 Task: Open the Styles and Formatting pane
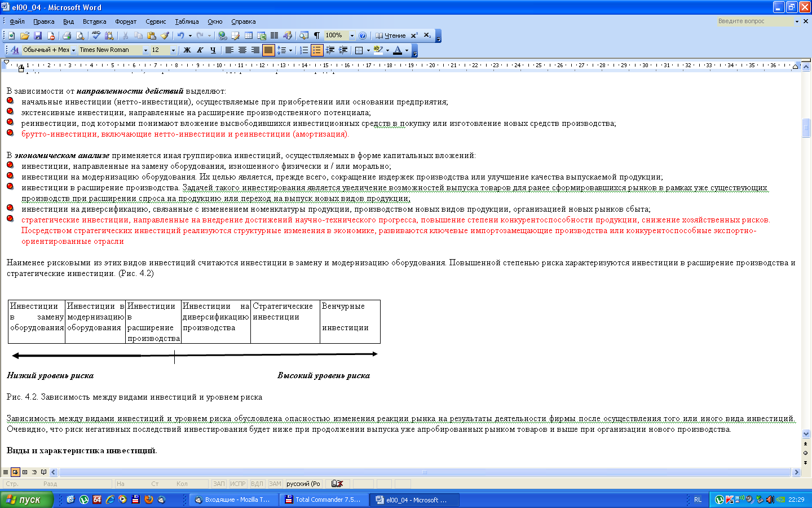(x=15, y=50)
